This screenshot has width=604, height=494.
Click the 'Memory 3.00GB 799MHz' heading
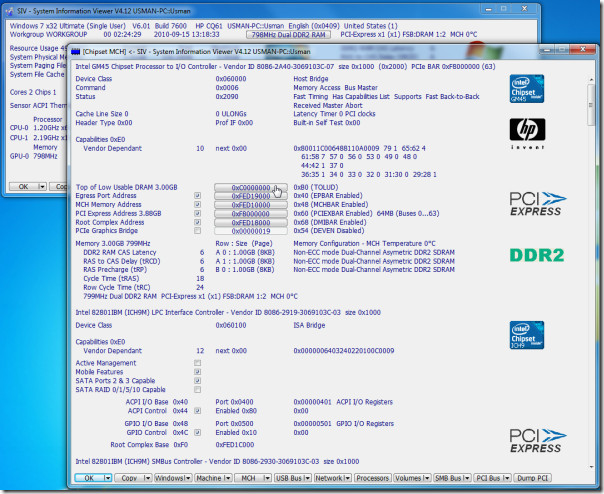point(112,244)
